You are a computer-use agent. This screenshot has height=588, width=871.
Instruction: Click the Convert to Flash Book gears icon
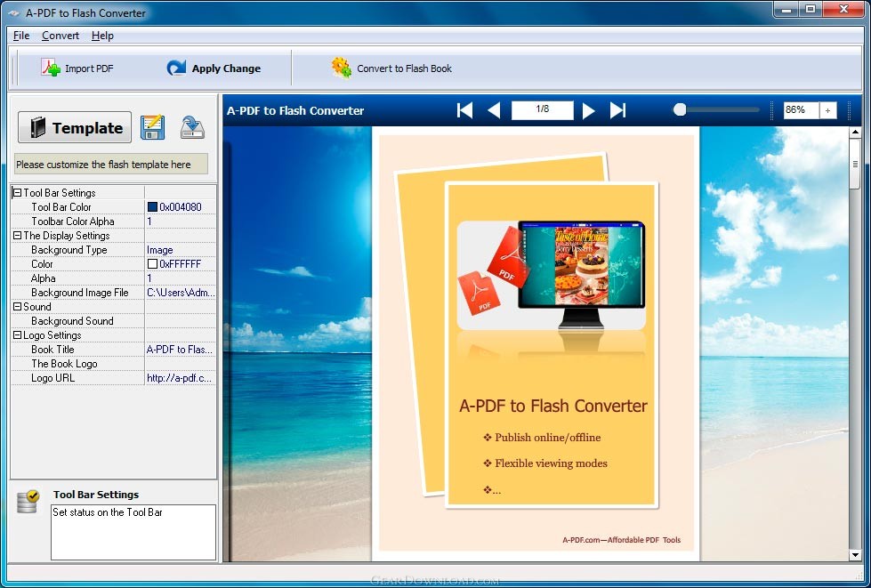pos(342,68)
